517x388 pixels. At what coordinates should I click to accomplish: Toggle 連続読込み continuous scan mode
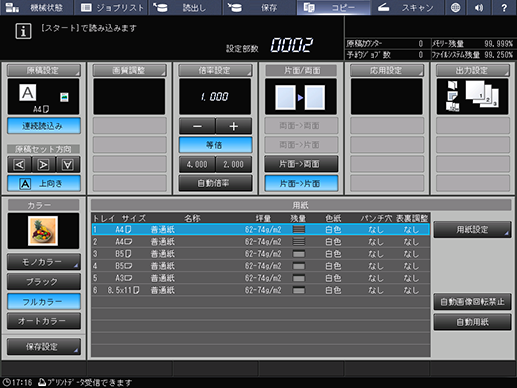point(44,126)
